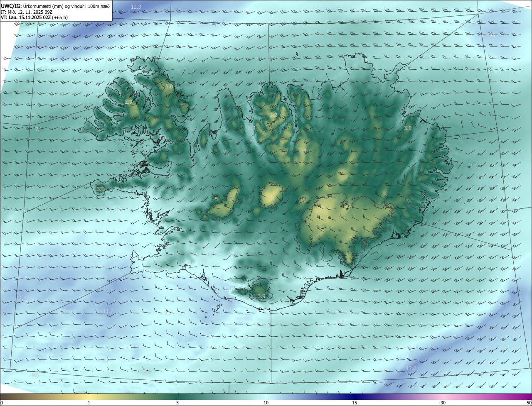Click the colorbar tick label 5

click(x=177, y=403)
